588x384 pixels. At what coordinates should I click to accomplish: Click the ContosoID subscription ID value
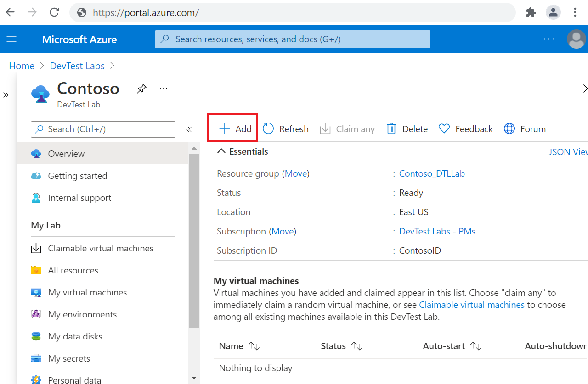(420, 250)
